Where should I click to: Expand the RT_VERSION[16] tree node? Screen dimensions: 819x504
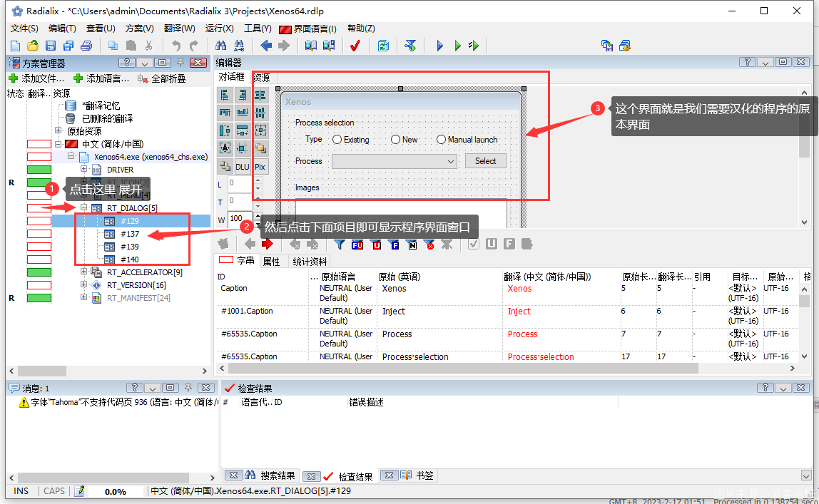(83, 285)
